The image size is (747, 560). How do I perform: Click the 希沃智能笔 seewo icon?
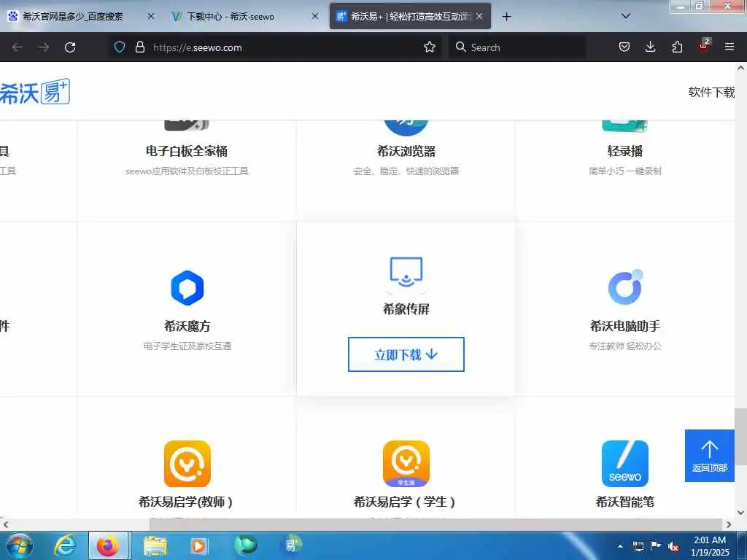(625, 463)
